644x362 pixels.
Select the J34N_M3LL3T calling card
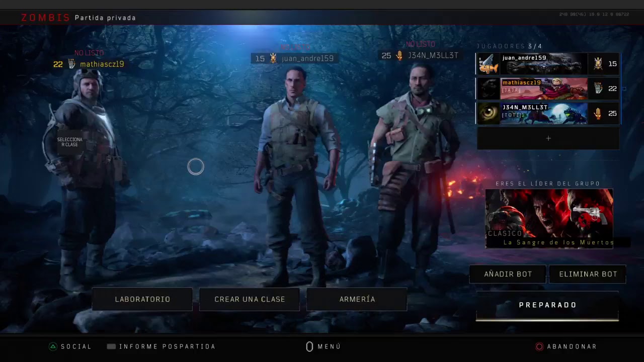[x=544, y=114]
